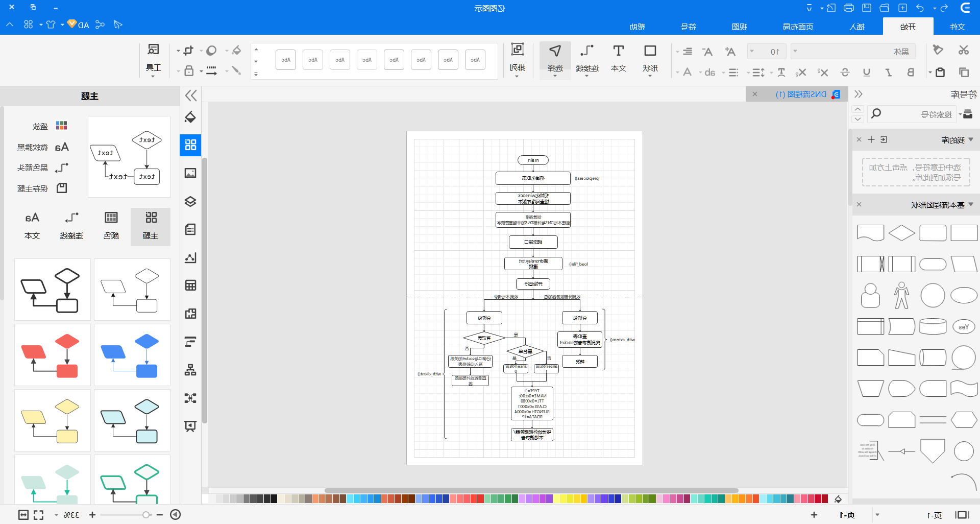This screenshot has height=524, width=980.
Task: Toggle Strikethrough formatting
Action: (x=845, y=73)
